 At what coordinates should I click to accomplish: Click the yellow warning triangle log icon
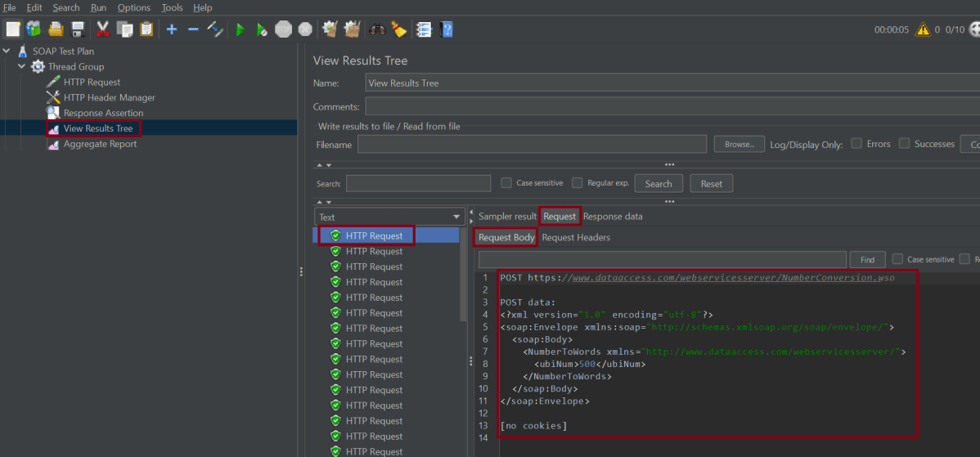coord(923,29)
